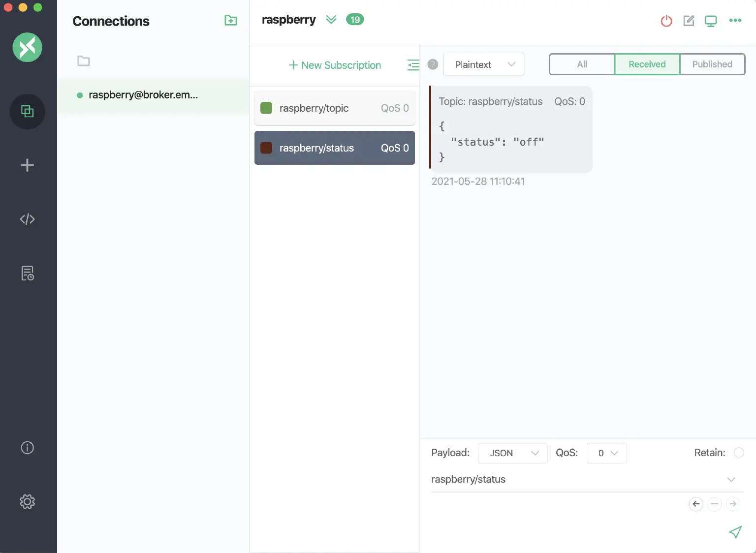Open the Script editor
756x553 pixels.
[28, 219]
